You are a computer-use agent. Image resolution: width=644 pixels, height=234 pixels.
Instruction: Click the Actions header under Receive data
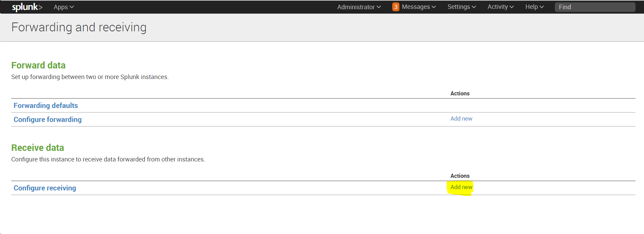pyautogui.click(x=460, y=176)
